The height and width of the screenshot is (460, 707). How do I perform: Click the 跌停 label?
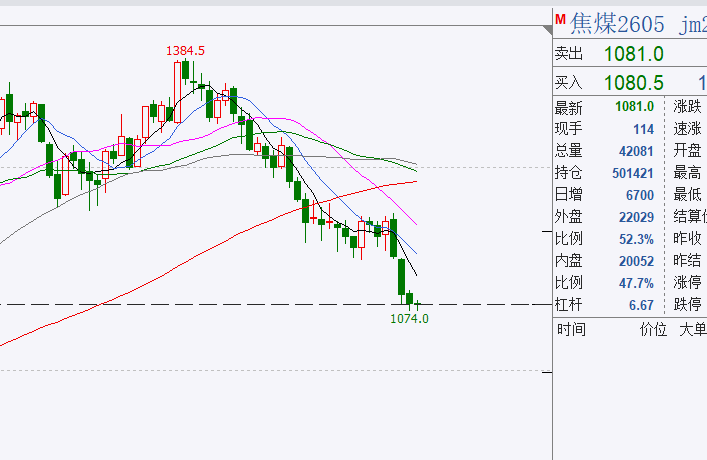(x=687, y=304)
